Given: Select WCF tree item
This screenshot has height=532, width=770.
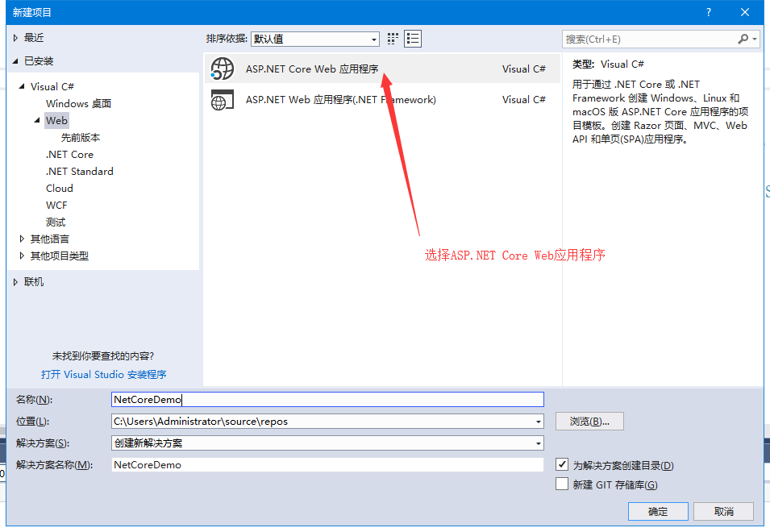Looking at the screenshot, I should (56, 206).
